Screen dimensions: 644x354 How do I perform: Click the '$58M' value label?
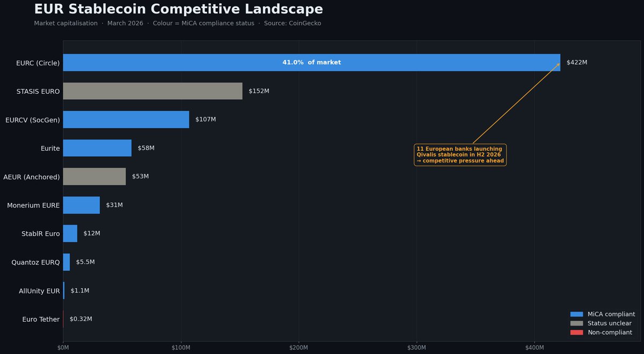click(x=146, y=148)
